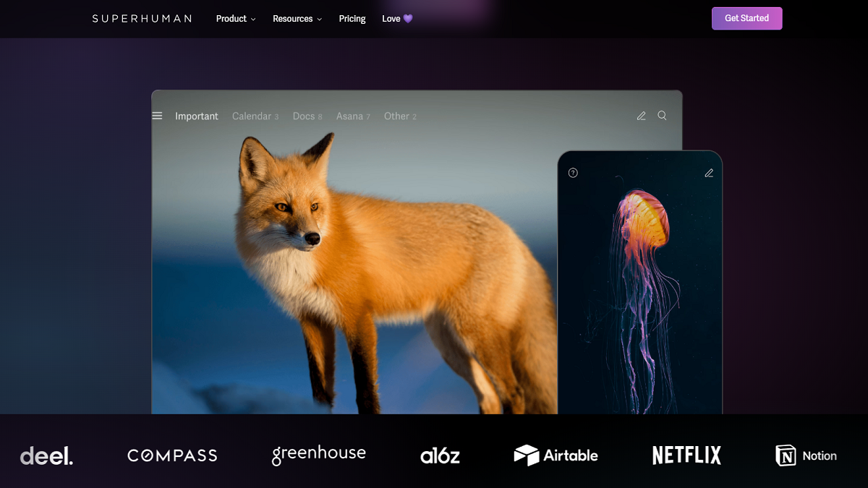Click the greenhouse logo
The height and width of the screenshot is (488, 868).
[318, 455]
